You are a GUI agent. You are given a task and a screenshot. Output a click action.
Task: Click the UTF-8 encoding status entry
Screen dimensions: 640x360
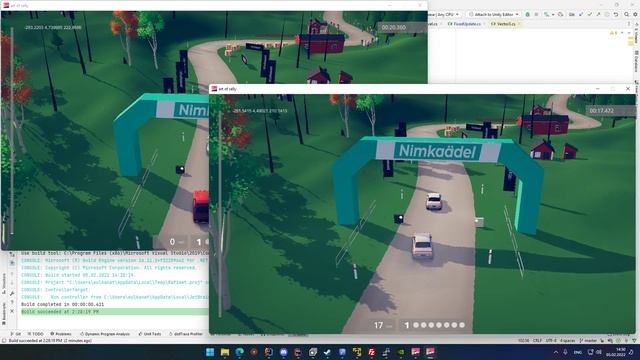[x=551, y=340]
